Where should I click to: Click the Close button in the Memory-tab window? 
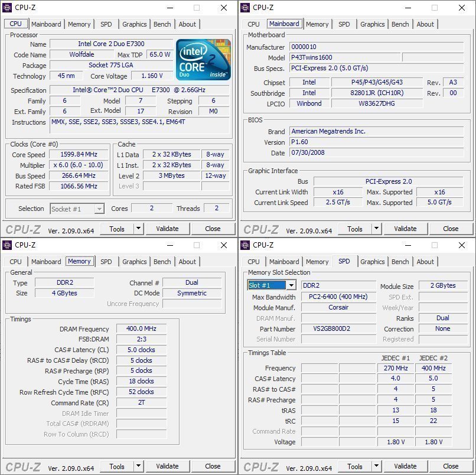pyautogui.click(x=213, y=466)
